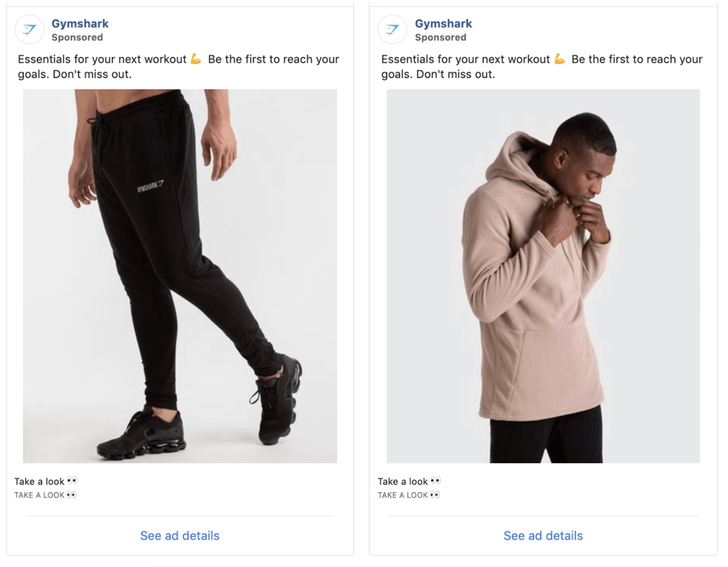Open the black joggers product image
Screen dimensions: 728x567
[180, 276]
